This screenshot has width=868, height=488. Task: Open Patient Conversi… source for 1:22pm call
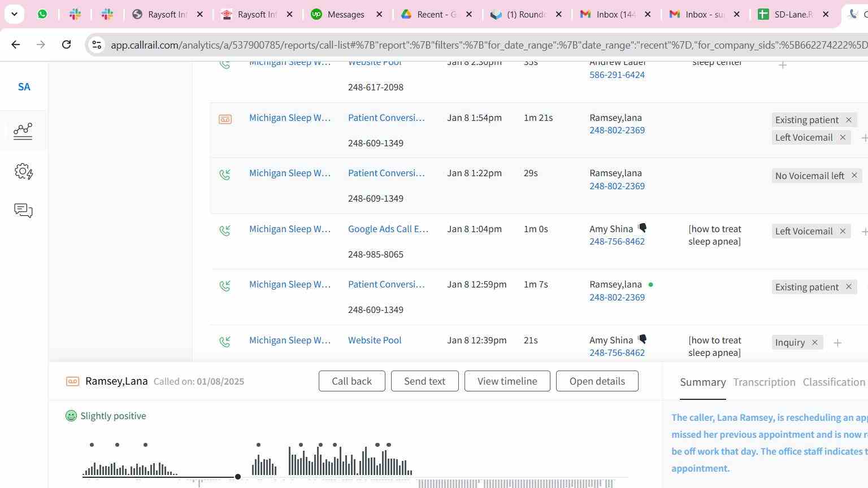pos(386,173)
